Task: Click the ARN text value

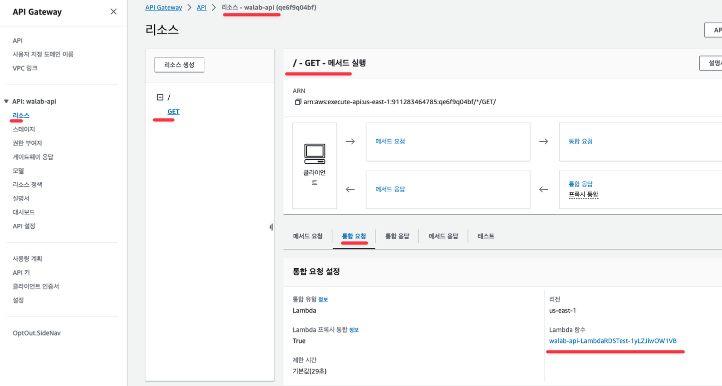Action: point(400,102)
